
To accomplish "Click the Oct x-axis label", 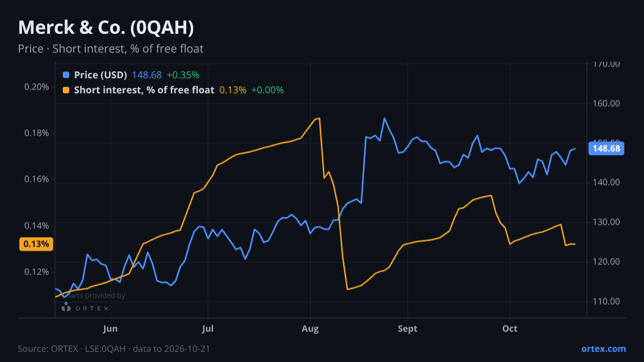I will [510, 328].
